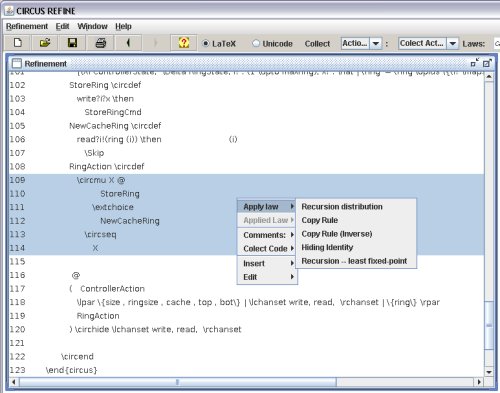
Task: Click the Refinement internal frame icon
Action: click(16, 63)
